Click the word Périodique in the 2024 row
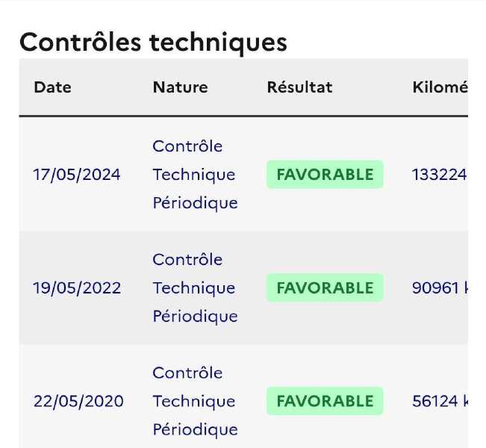486x448 pixels. pyautogui.click(x=196, y=203)
